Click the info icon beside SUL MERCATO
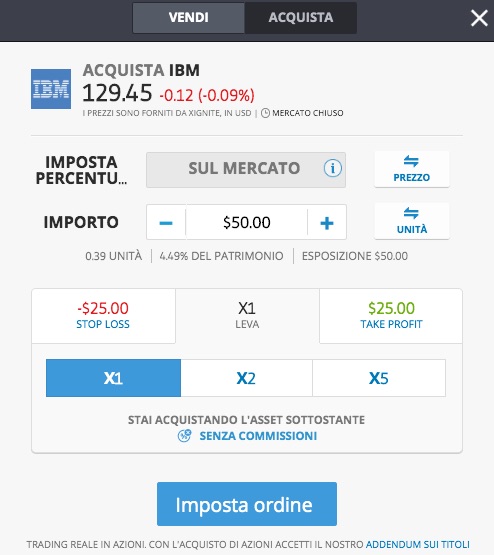The width and height of the screenshot is (494, 555). click(x=333, y=168)
